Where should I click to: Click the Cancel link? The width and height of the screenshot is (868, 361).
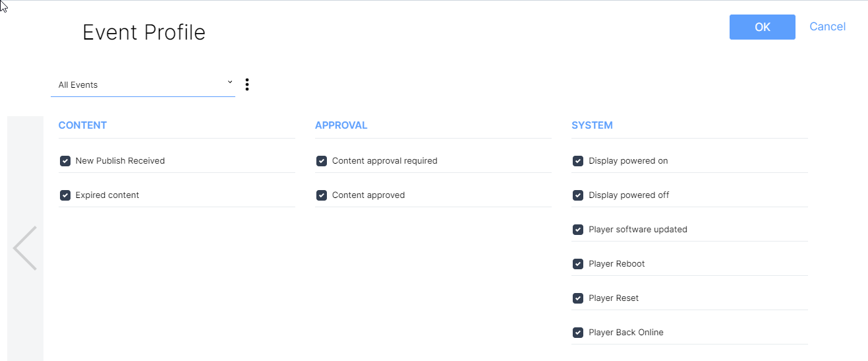[x=827, y=26]
